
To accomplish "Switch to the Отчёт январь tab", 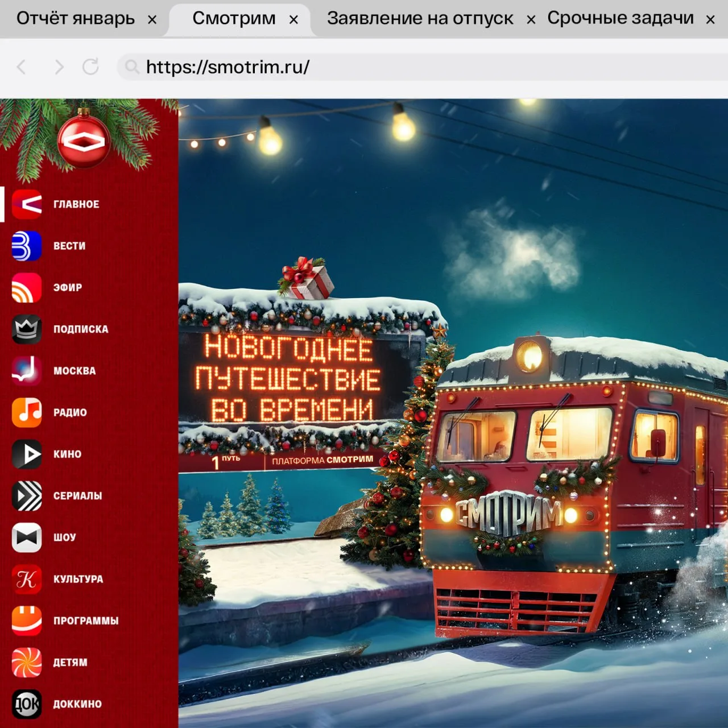I will 75,19.
